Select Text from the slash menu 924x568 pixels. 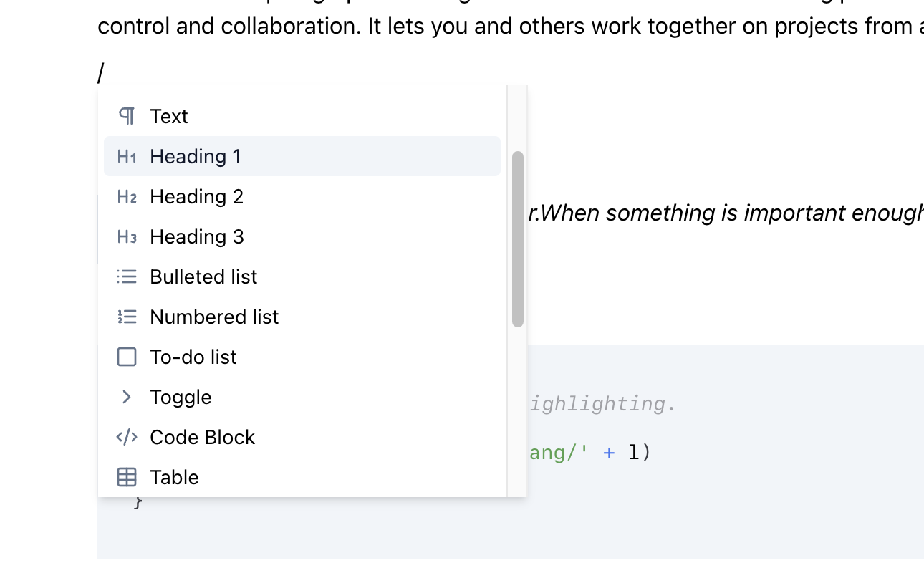coord(169,116)
